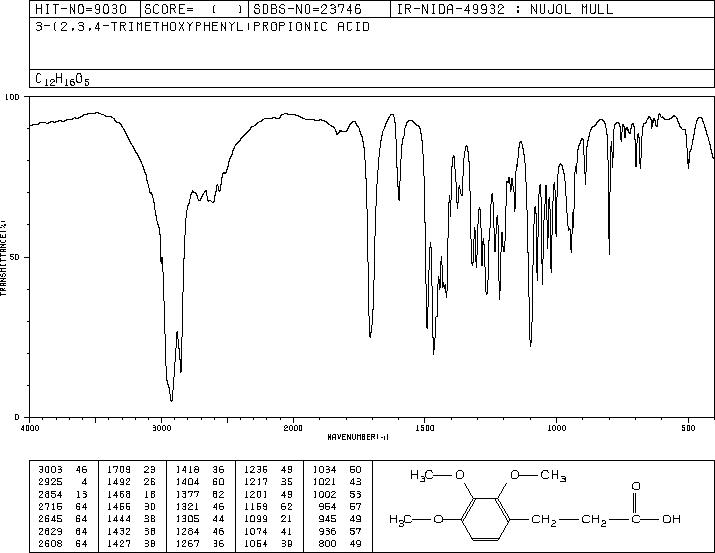
Task: Click the 500 x-axis tick label
Action: pos(688,428)
